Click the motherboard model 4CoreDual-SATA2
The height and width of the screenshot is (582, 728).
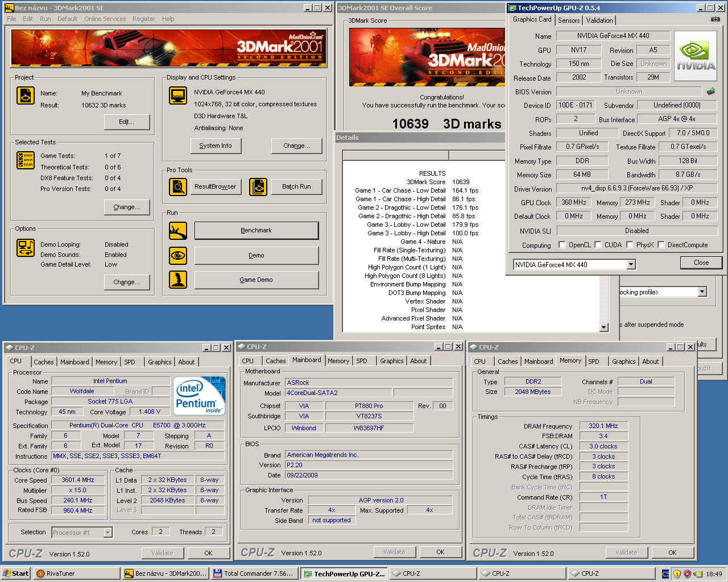pyautogui.click(x=338, y=393)
